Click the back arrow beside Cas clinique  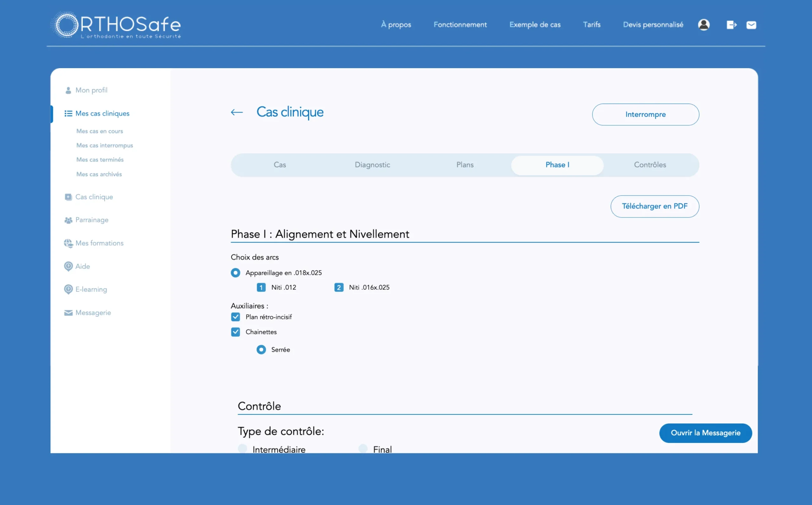point(237,112)
